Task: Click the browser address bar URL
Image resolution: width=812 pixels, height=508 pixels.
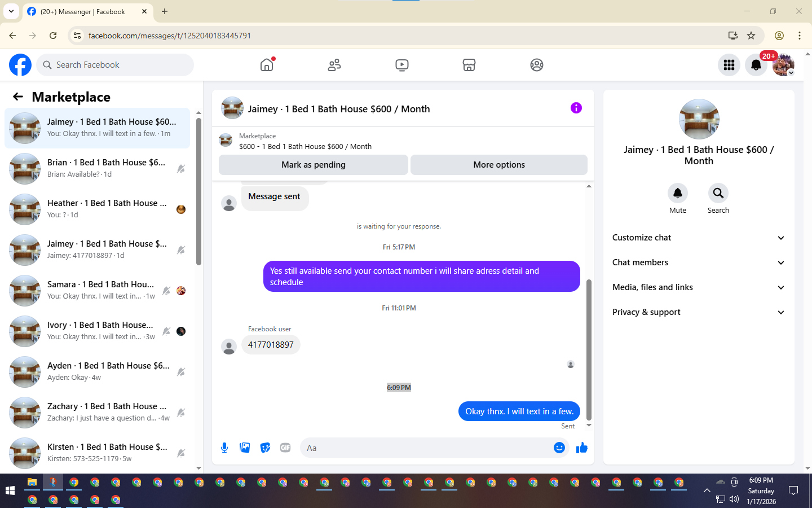Action: pos(169,36)
